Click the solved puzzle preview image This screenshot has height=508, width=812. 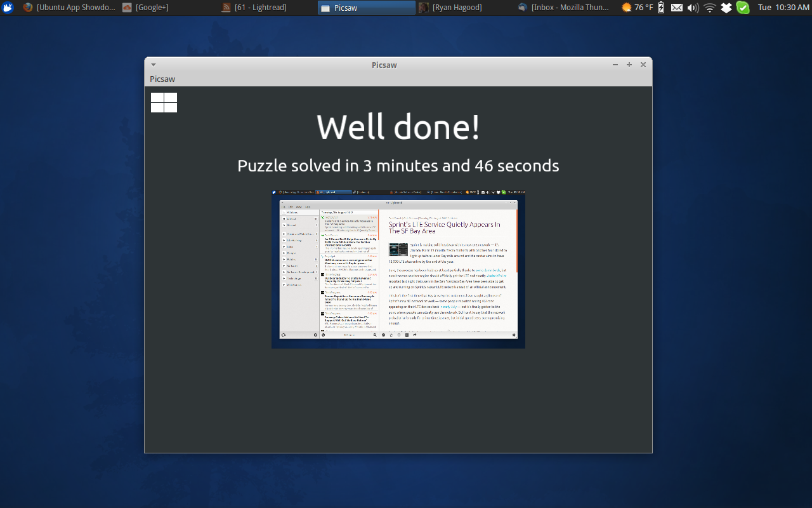pos(398,269)
